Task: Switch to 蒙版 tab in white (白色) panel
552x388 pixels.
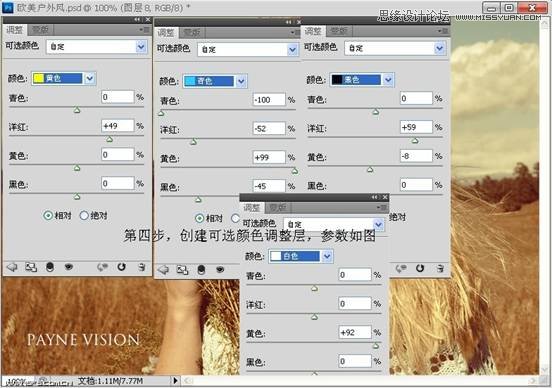Action: click(x=278, y=207)
